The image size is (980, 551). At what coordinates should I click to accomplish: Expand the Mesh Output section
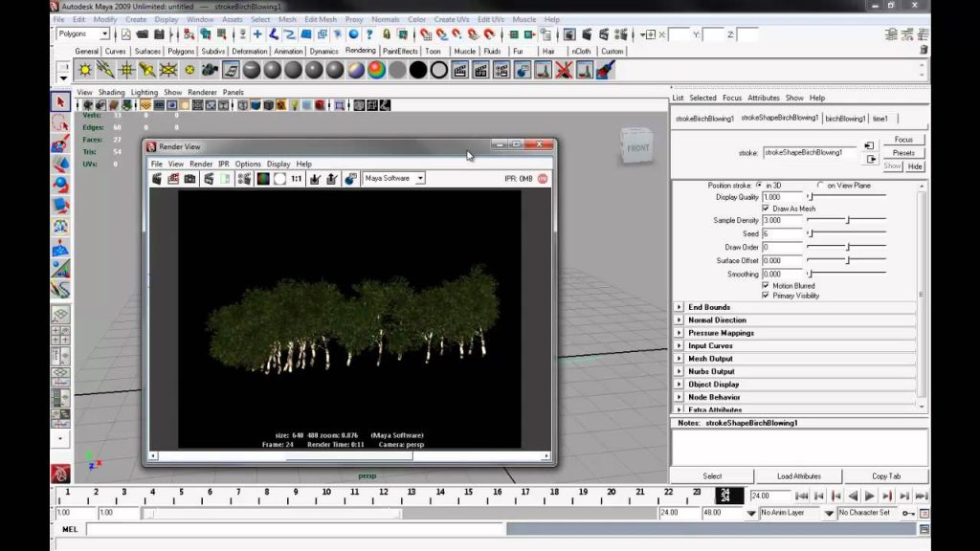(x=679, y=359)
